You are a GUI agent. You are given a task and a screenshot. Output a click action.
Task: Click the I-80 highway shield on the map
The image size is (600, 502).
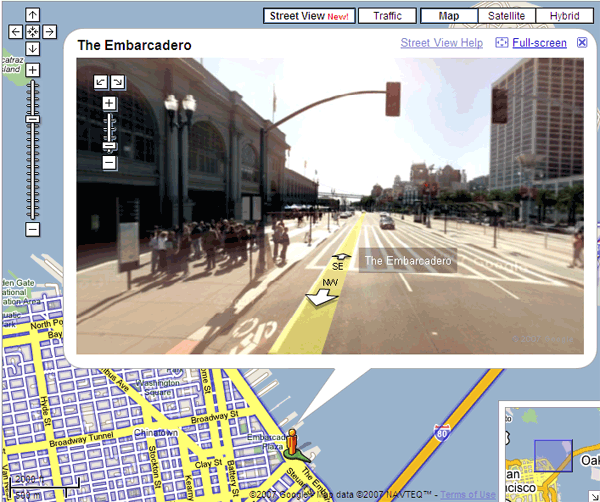coord(442,432)
